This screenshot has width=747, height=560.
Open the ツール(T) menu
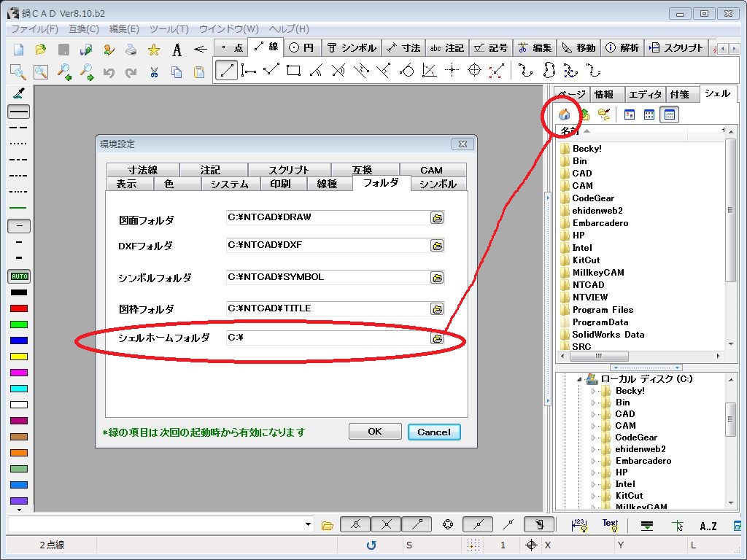pyautogui.click(x=169, y=29)
